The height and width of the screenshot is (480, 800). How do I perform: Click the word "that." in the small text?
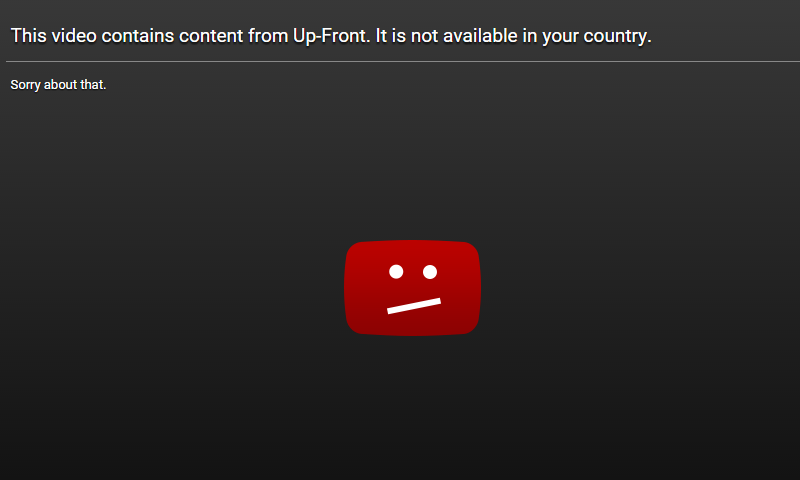[x=93, y=84]
